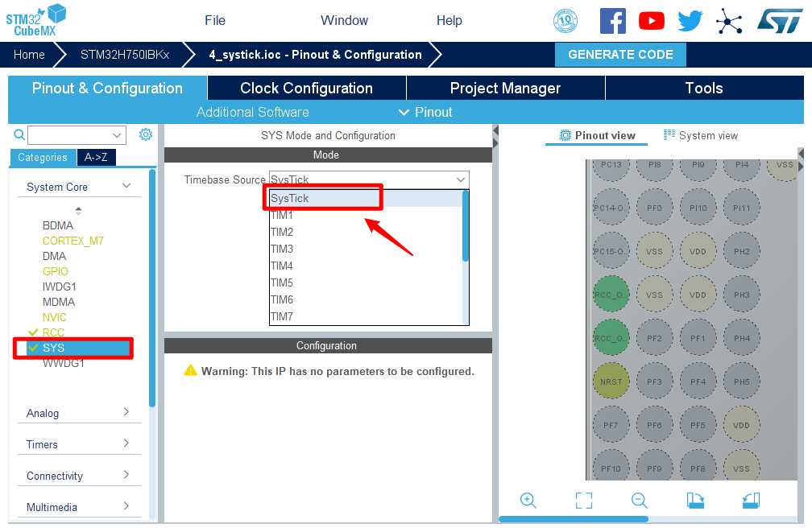Expand the Timers category
The width and height of the screenshot is (812, 532).
pyautogui.click(x=78, y=444)
